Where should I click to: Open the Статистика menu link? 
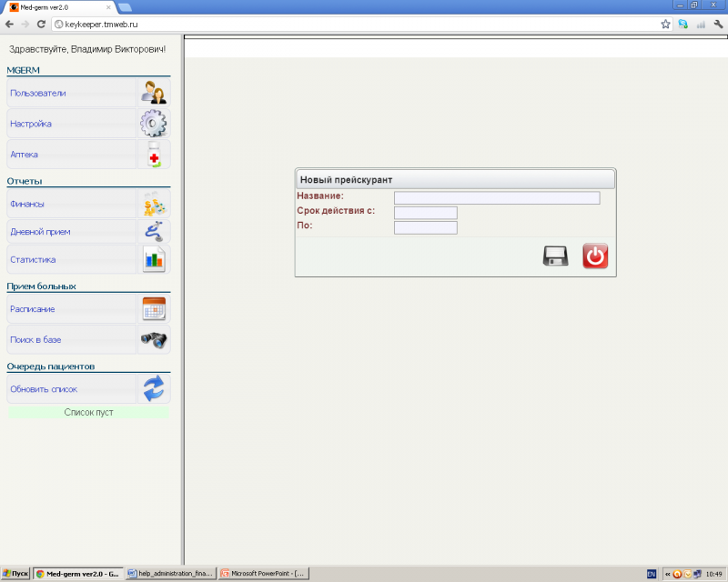33,259
